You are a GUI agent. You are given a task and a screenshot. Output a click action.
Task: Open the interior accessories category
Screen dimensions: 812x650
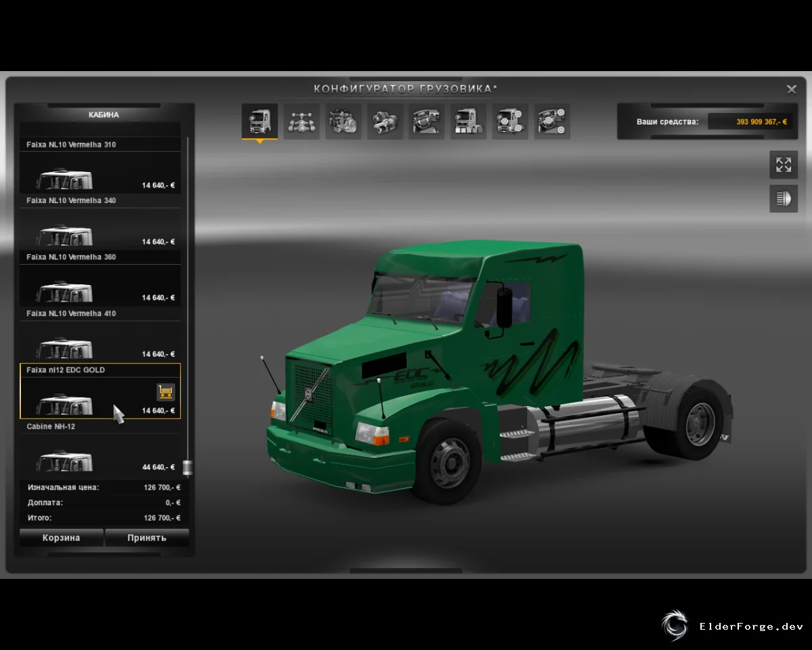[552, 121]
